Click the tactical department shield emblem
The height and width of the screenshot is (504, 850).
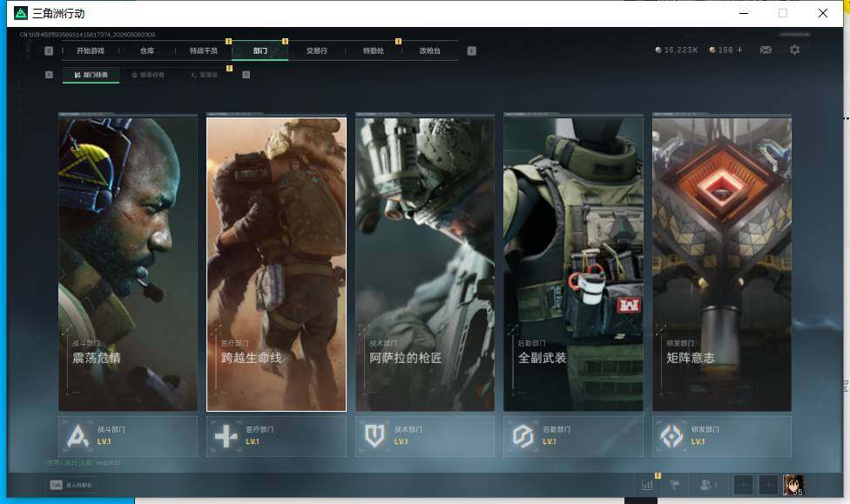click(x=374, y=436)
